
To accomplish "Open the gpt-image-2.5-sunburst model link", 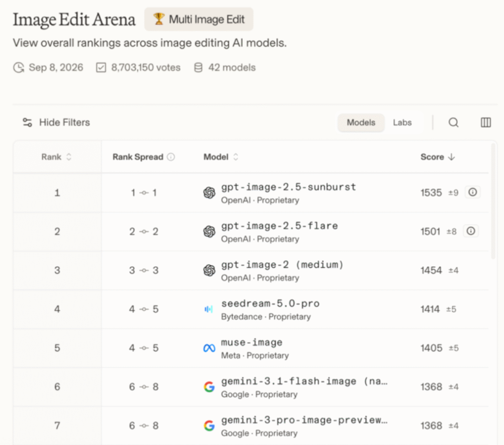I will pyautogui.click(x=288, y=187).
